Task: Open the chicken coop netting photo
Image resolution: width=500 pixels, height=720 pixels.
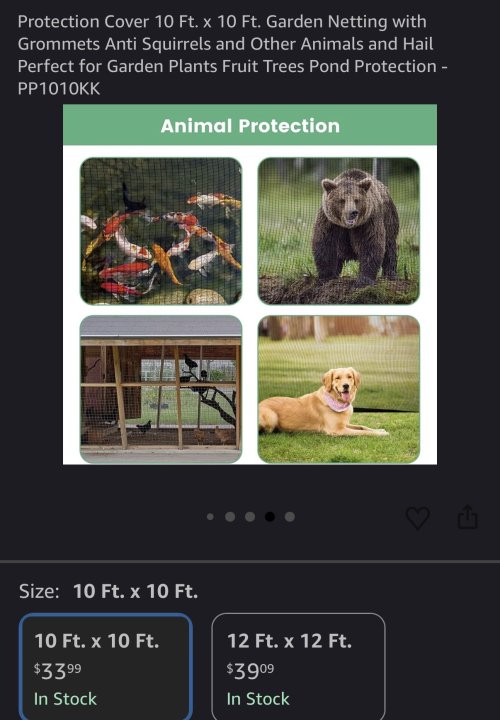Action: [161, 389]
